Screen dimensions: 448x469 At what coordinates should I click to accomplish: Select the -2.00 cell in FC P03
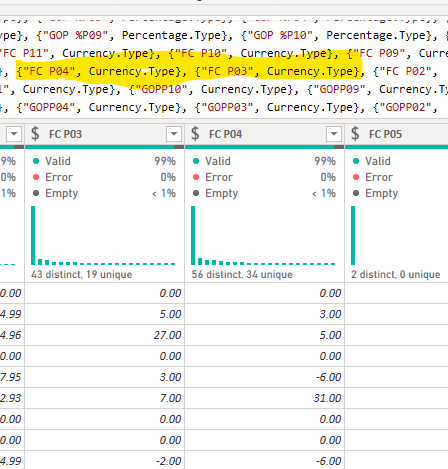pyautogui.click(x=104, y=461)
